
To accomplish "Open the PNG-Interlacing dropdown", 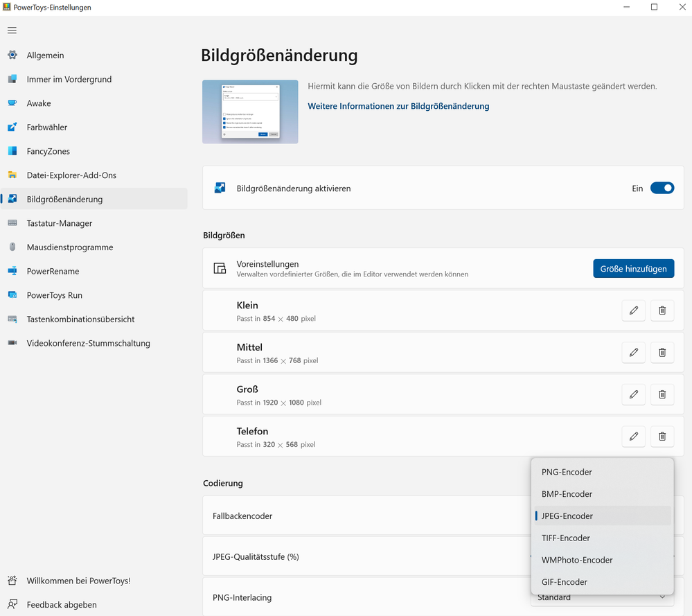I will coord(600,597).
